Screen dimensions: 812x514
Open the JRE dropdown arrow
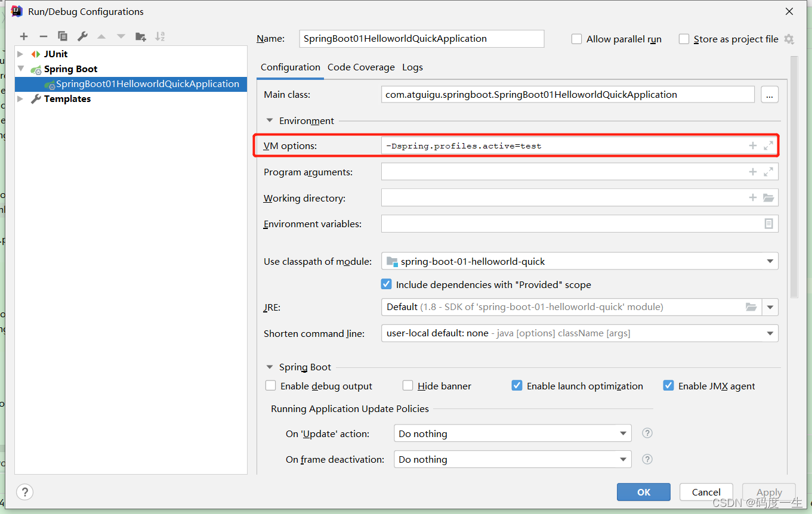770,307
